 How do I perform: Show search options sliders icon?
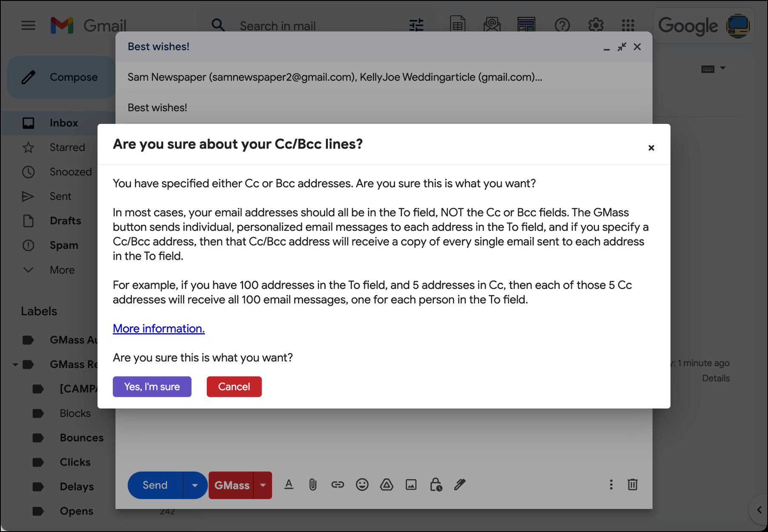(416, 26)
